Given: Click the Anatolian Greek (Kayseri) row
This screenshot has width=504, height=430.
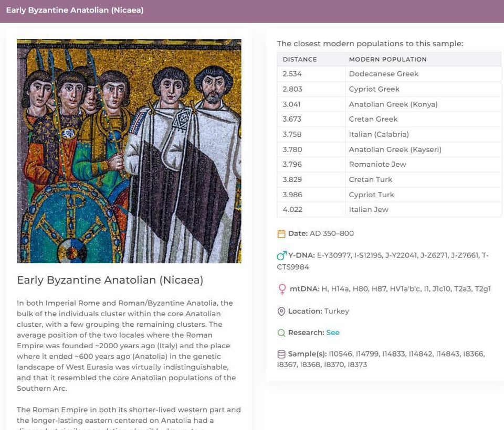Looking at the screenshot, I should [x=395, y=149].
